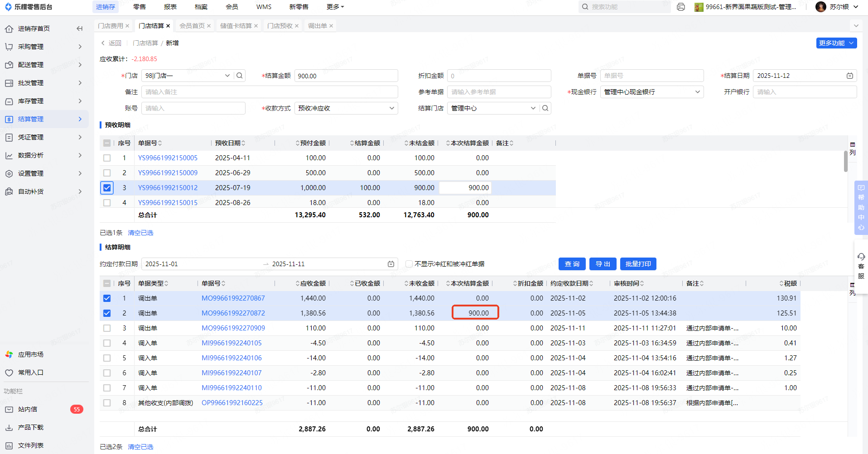Switch to the 门店预收 tab
Viewport: 868px width, 454px height.
[280, 26]
